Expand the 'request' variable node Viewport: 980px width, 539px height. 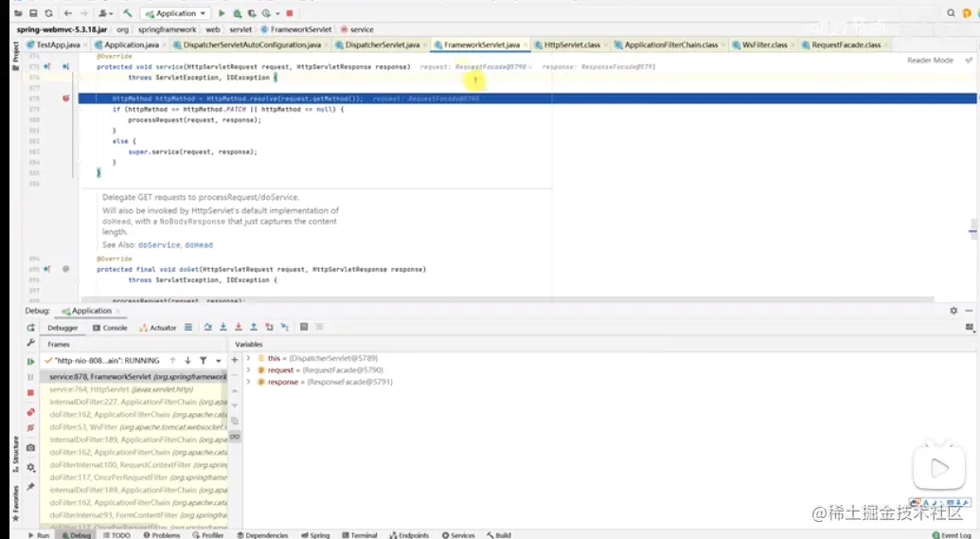tap(248, 370)
